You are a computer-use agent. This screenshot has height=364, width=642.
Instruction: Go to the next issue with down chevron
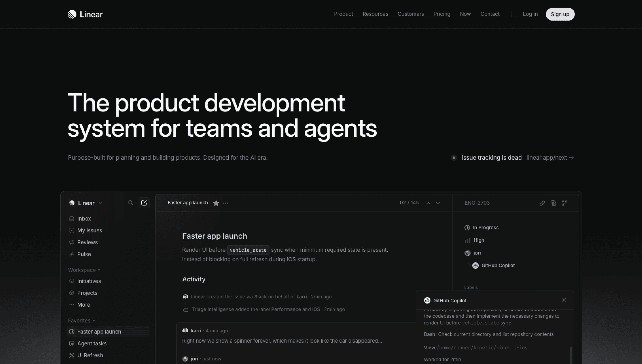(x=438, y=203)
